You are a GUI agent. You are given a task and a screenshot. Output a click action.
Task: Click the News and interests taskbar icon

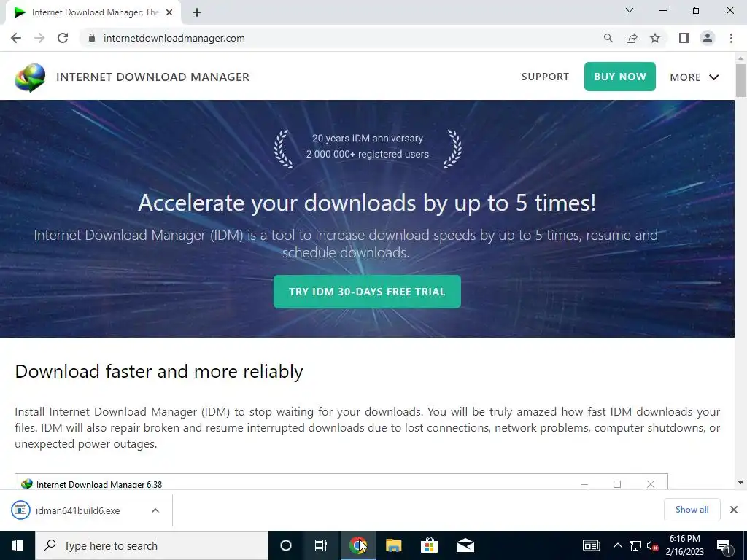click(591, 545)
